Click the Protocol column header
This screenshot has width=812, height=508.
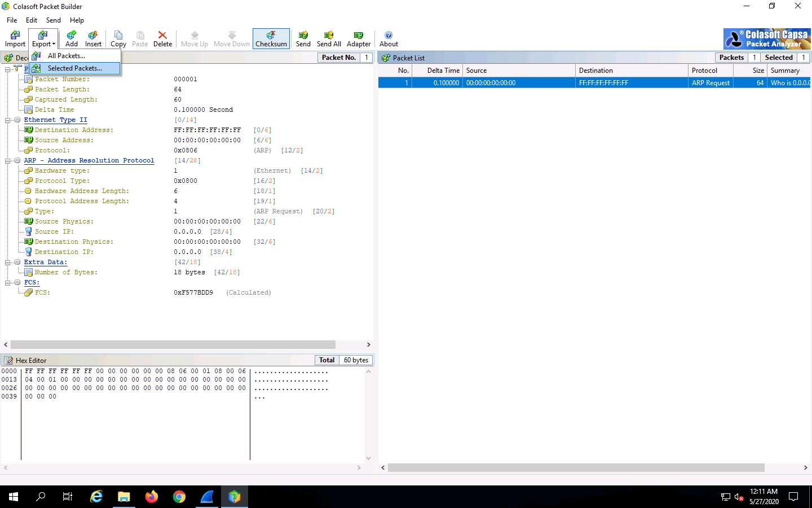pos(711,71)
